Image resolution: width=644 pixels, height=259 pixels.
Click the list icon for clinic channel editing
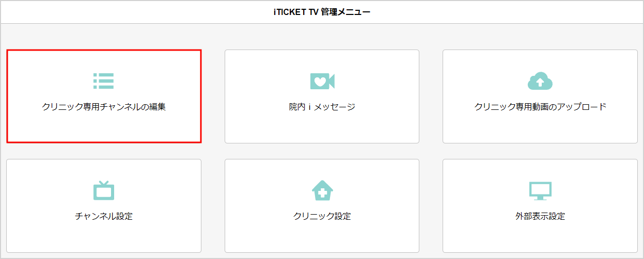click(103, 81)
